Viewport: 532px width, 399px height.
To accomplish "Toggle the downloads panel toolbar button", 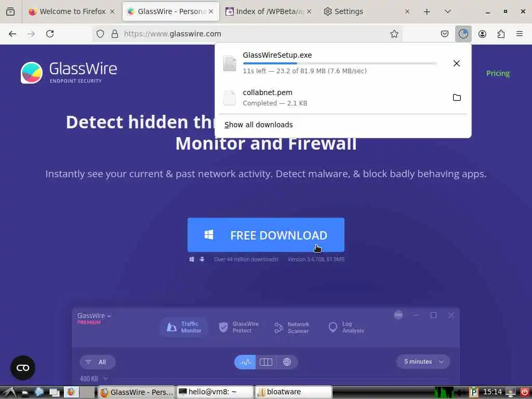I will (x=463, y=34).
